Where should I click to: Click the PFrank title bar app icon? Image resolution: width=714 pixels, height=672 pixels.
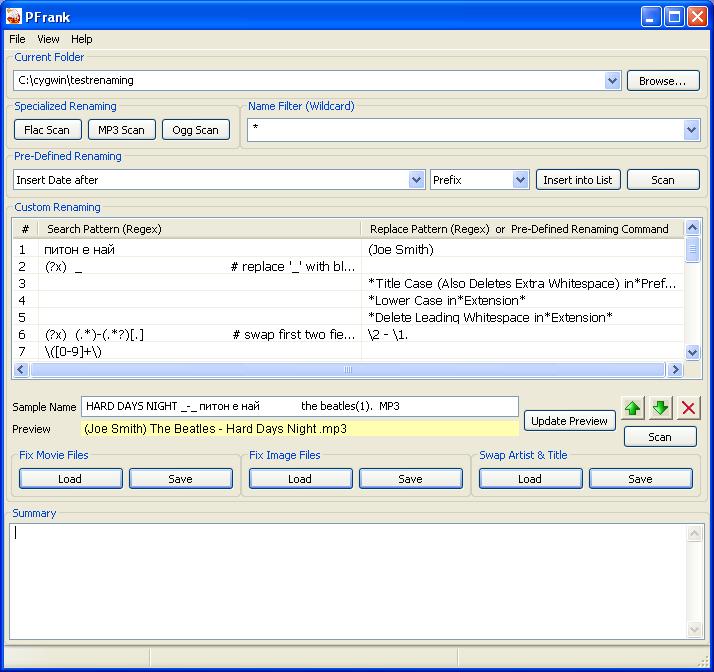pyautogui.click(x=14, y=16)
